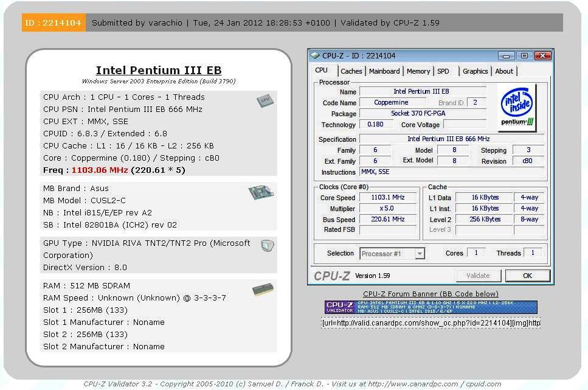Viewport: 588px width, 390px height.
Task: Select the Graphics tab
Action: point(475,71)
